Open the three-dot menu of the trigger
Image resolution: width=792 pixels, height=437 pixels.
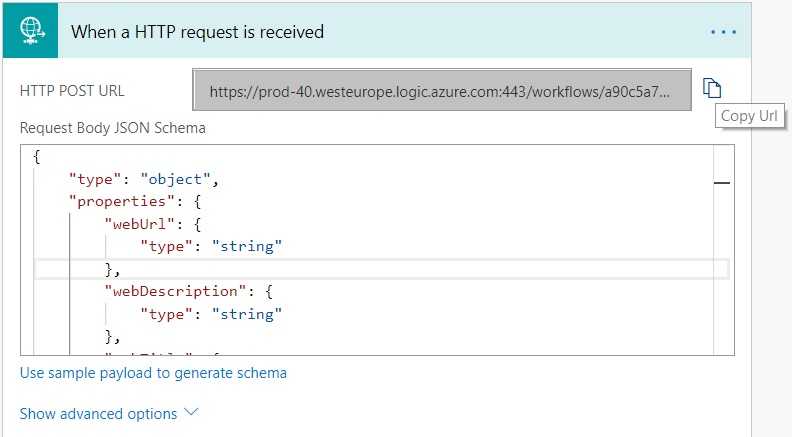click(x=723, y=32)
